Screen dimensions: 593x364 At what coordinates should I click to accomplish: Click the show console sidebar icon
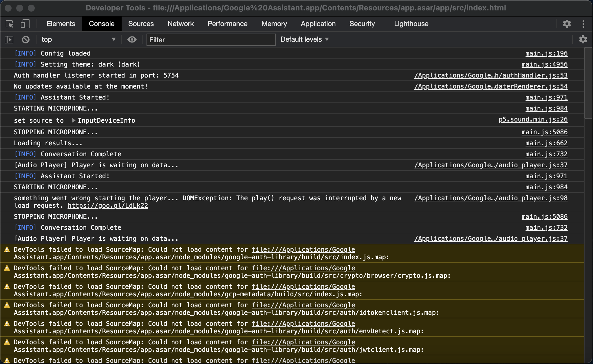9,39
